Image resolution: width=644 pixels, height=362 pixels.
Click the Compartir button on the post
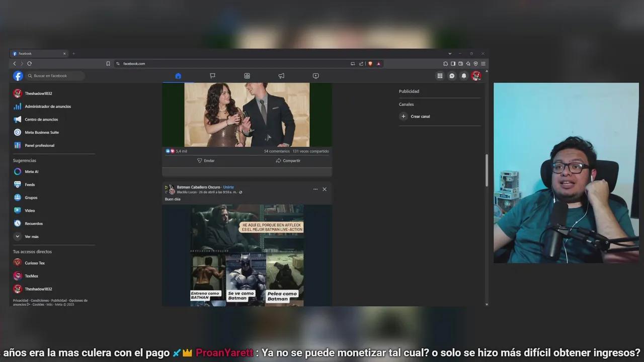(288, 161)
